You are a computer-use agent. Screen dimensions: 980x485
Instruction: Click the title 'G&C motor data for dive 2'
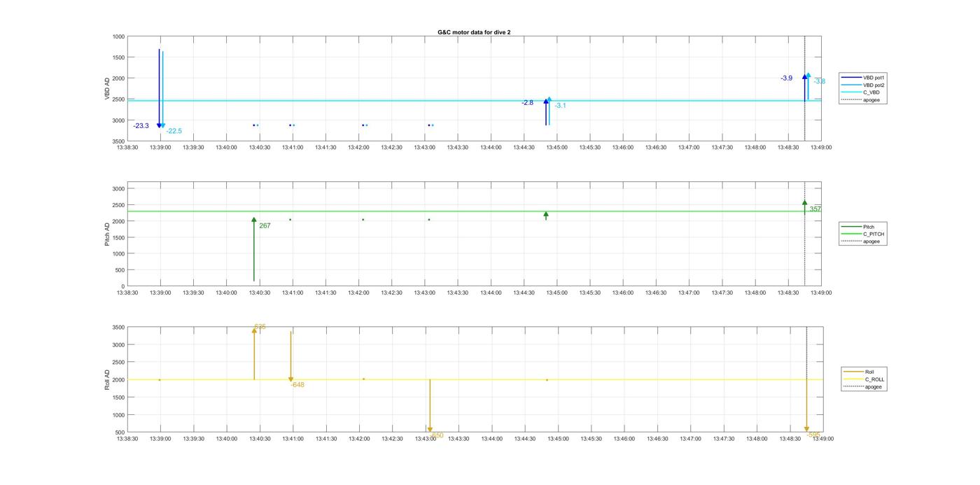coord(474,32)
